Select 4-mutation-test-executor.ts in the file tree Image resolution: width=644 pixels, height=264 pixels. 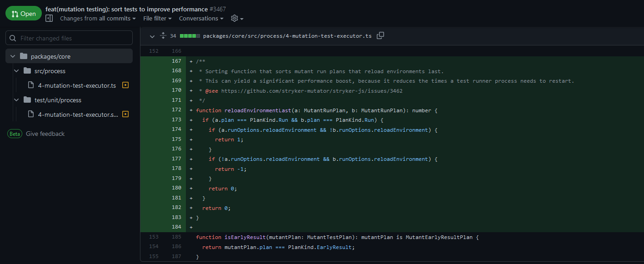(77, 85)
